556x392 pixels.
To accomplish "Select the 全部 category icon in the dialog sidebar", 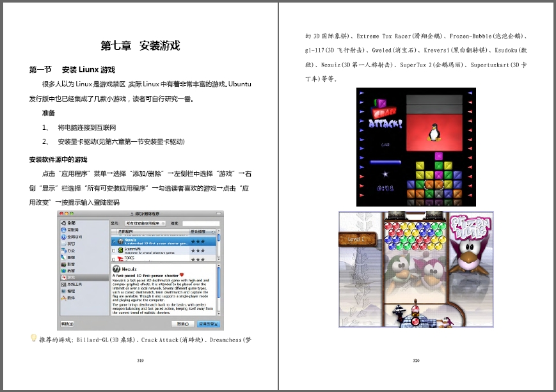I will pos(63,223).
